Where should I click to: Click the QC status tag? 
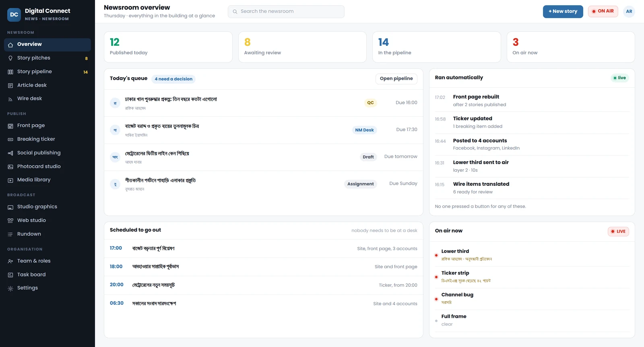[370, 103]
